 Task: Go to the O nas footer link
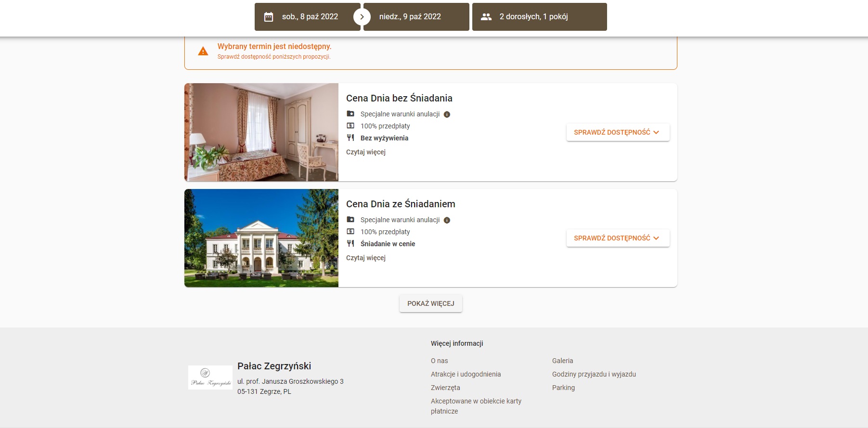click(439, 361)
